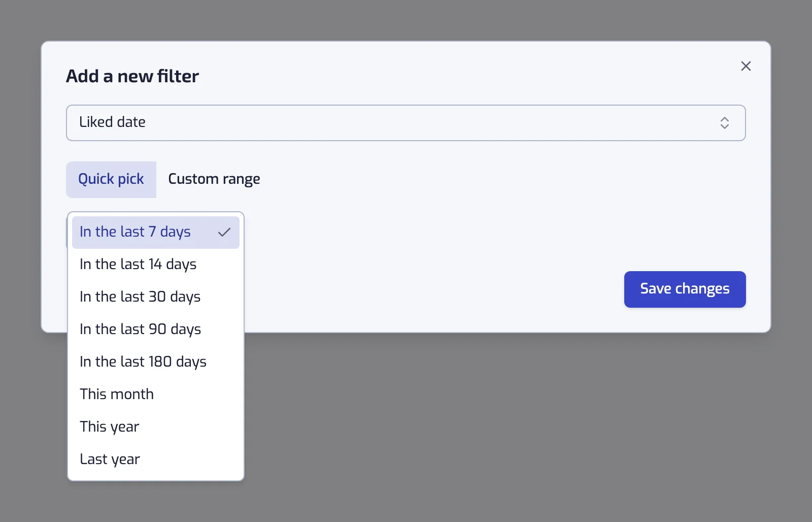Pick In the last 180 days

pyautogui.click(x=155, y=362)
